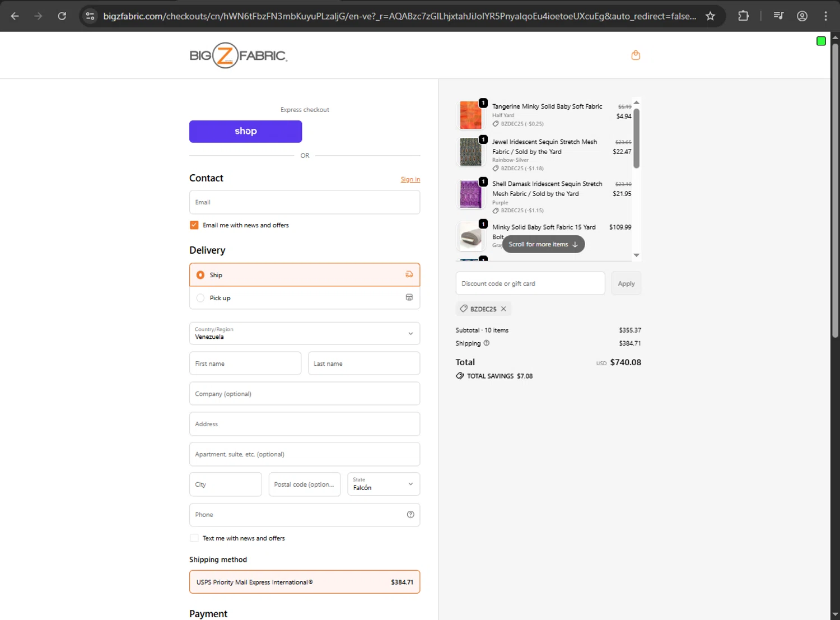The height and width of the screenshot is (620, 840).
Task: Click the shipping cost $384.71 in summary
Action: (630, 343)
